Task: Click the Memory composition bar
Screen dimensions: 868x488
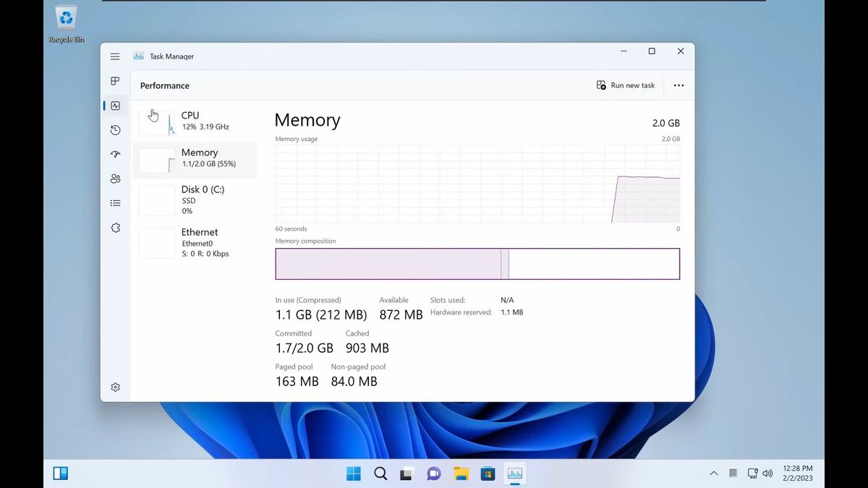Action: coord(477,263)
